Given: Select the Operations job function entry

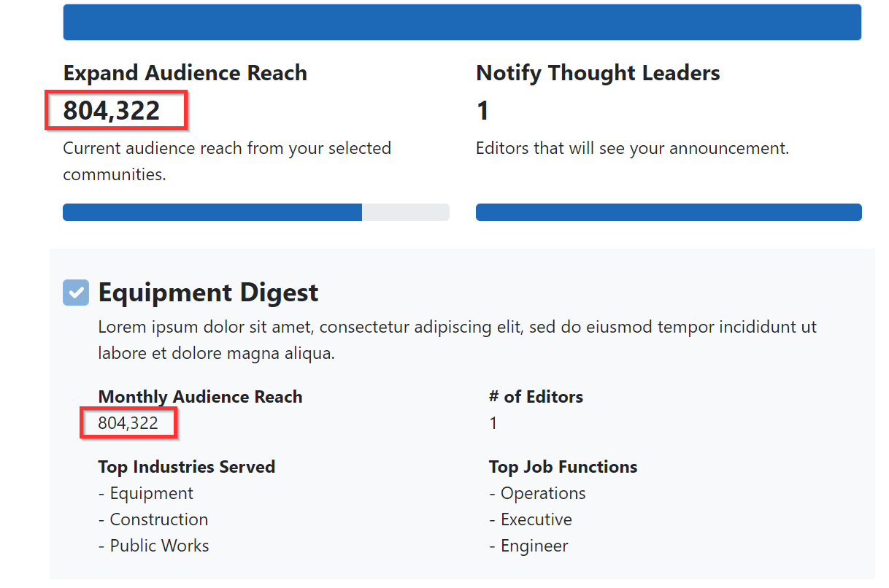Looking at the screenshot, I should click(542, 493).
